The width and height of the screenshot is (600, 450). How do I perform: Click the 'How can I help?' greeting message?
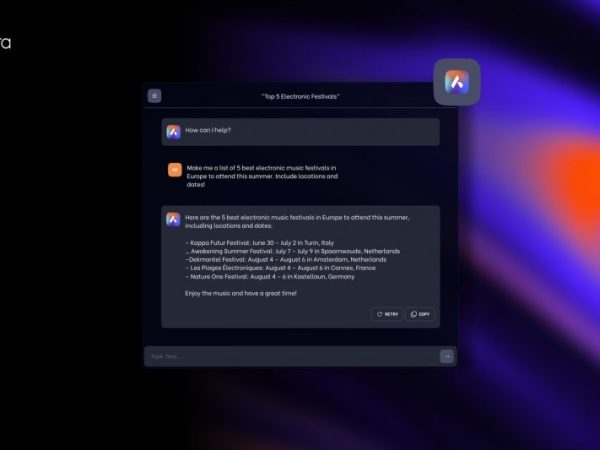(208, 130)
